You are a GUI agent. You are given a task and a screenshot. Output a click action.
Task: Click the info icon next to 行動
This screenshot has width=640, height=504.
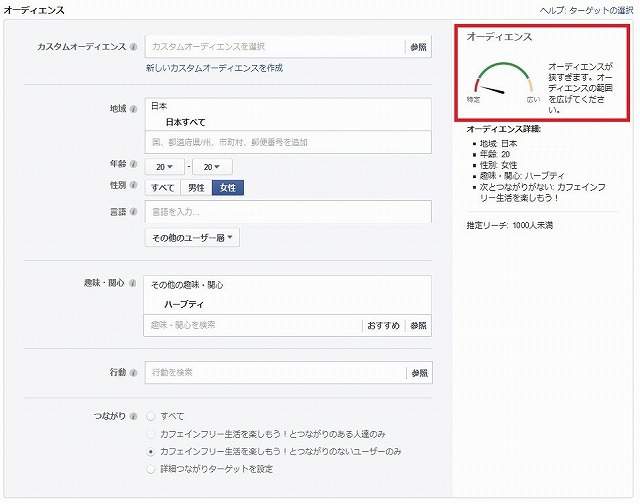134,373
